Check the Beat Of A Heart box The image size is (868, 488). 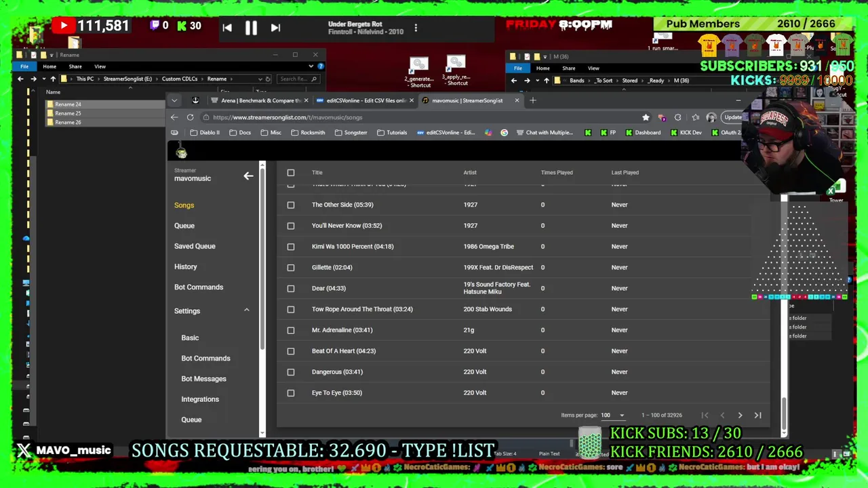coord(291,351)
